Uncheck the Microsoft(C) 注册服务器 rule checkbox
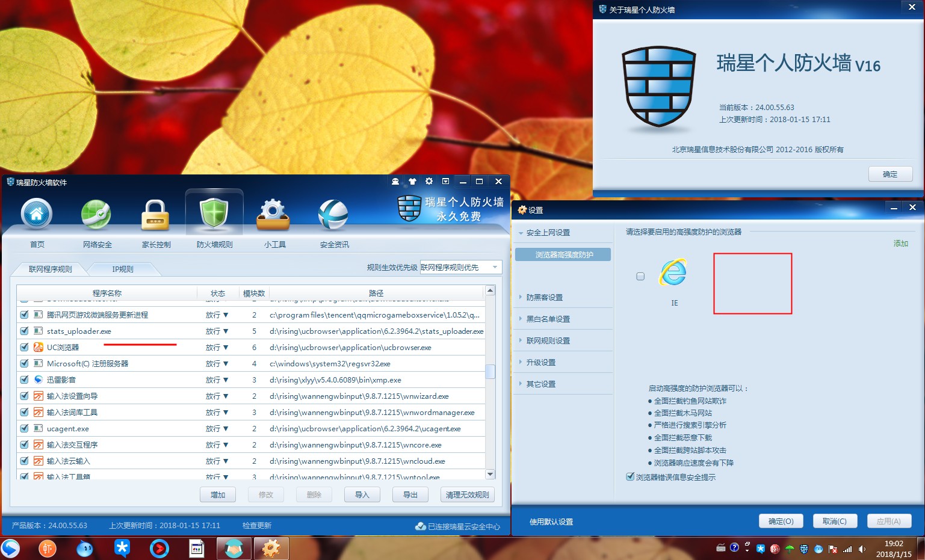The height and width of the screenshot is (560, 925). click(24, 363)
